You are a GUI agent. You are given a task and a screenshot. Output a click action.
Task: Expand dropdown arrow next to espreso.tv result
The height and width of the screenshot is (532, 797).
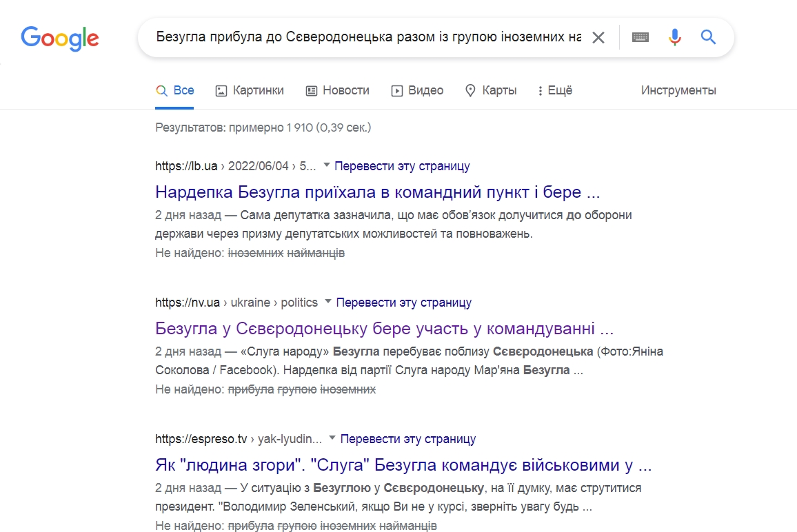(x=332, y=438)
